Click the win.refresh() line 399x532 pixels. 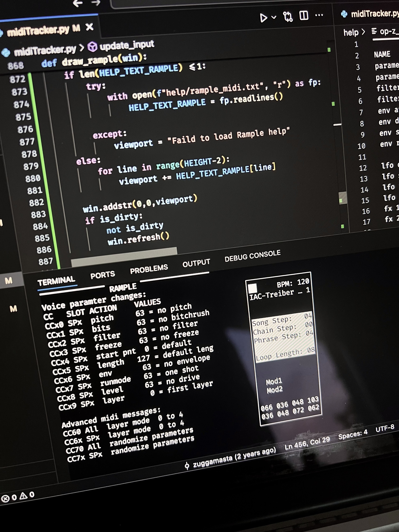138,239
